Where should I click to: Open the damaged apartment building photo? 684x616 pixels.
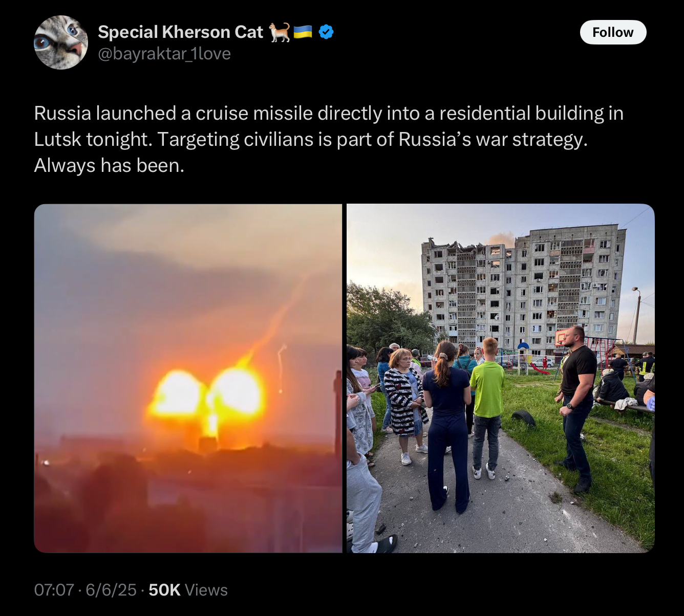click(501, 378)
